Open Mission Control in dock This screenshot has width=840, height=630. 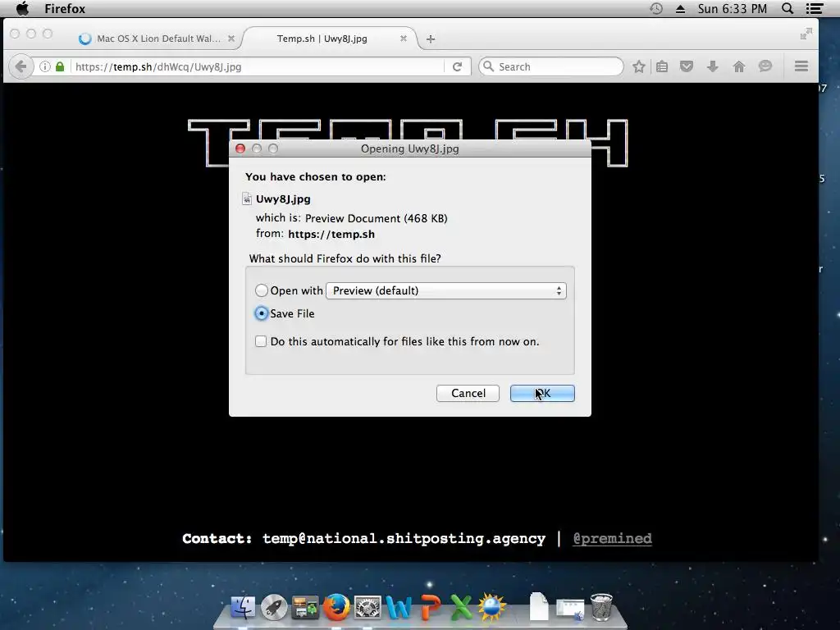tap(305, 607)
